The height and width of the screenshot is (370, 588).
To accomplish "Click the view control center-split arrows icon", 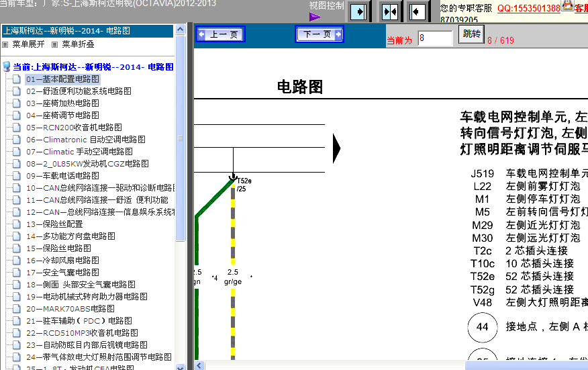I will (x=389, y=11).
